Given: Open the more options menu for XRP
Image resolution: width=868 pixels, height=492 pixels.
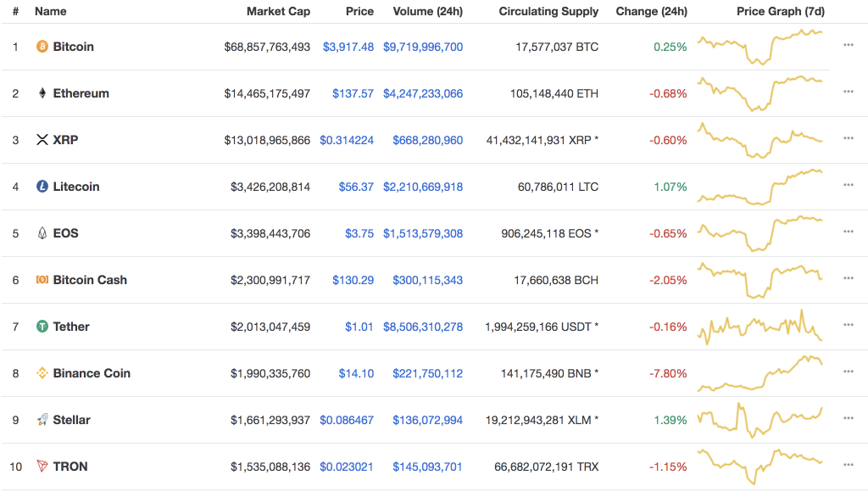Looking at the screenshot, I should [x=848, y=138].
